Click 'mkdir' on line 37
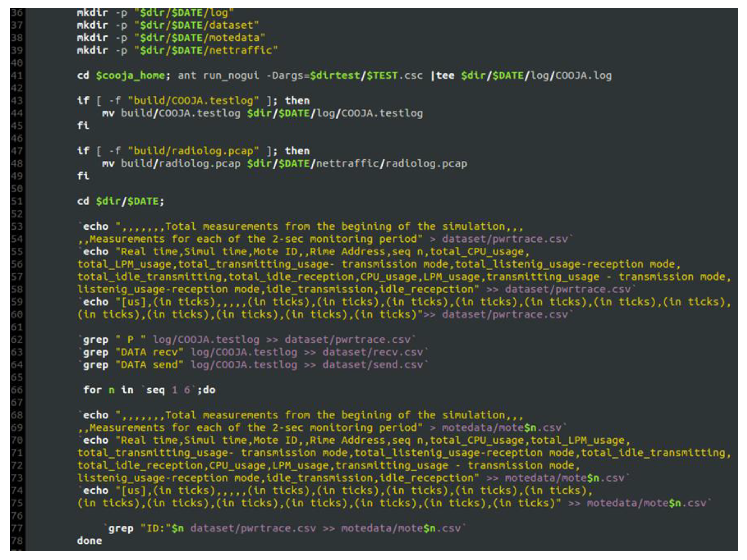Image resolution: width=747 pixels, height=560 pixels. pos(92,25)
